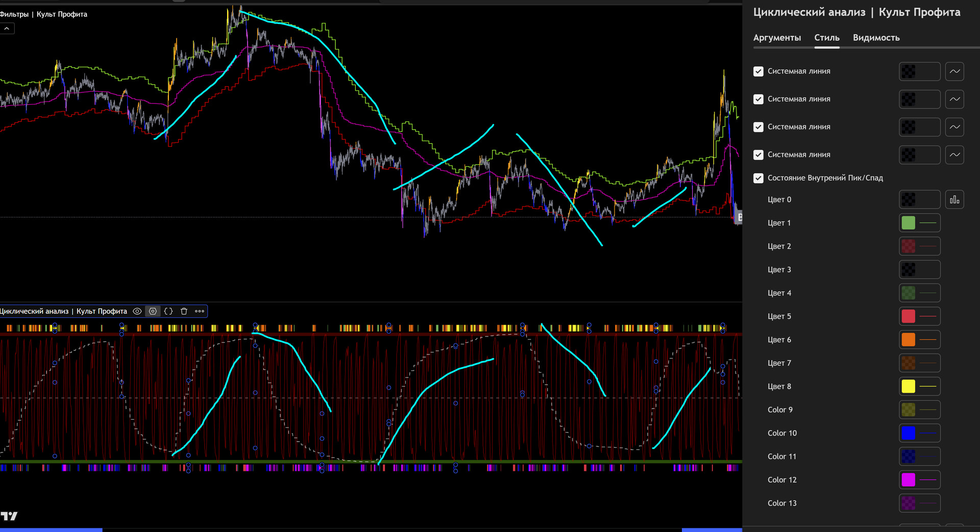Open the green Цвет 1 color swatch
This screenshot has height=532, width=980.
pyautogui.click(x=909, y=223)
